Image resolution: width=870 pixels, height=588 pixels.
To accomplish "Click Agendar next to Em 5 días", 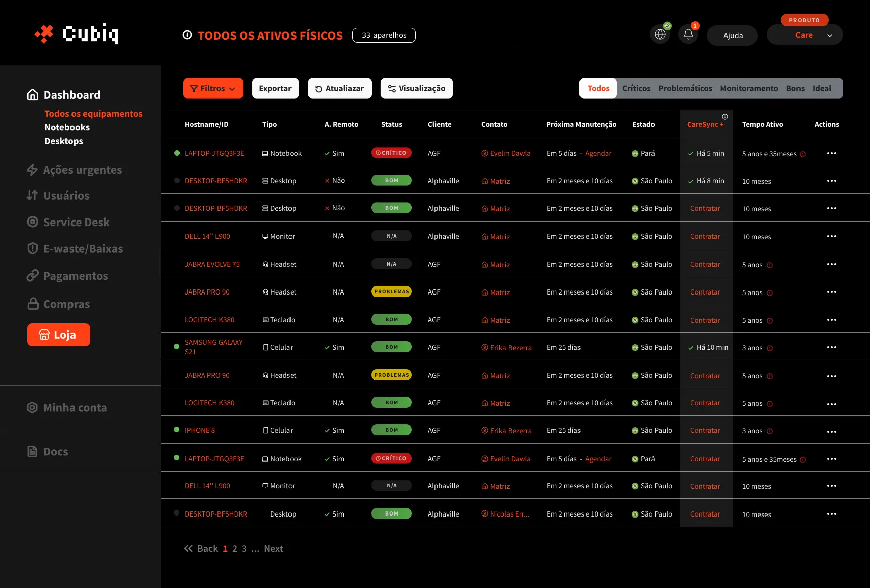I will click(x=598, y=153).
